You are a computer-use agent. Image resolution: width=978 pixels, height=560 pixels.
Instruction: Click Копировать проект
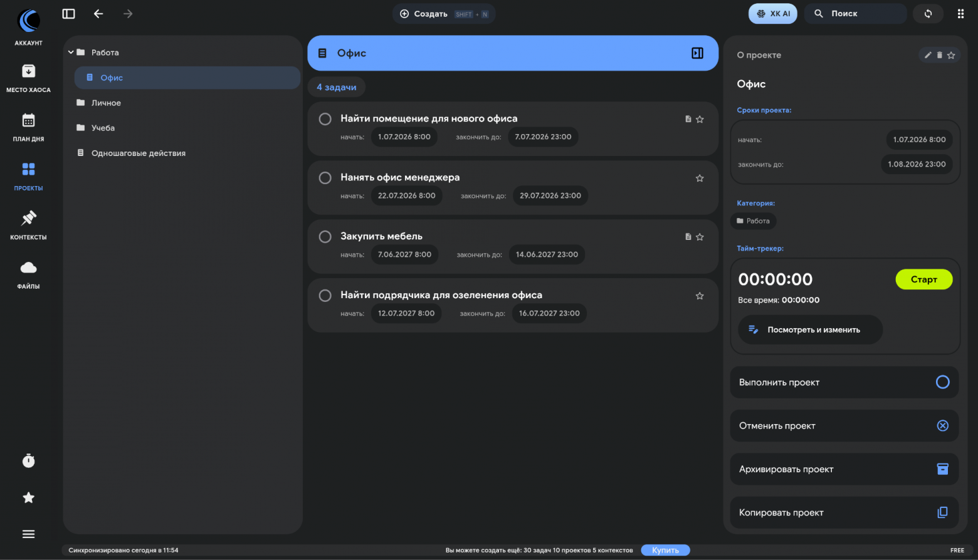(x=844, y=512)
